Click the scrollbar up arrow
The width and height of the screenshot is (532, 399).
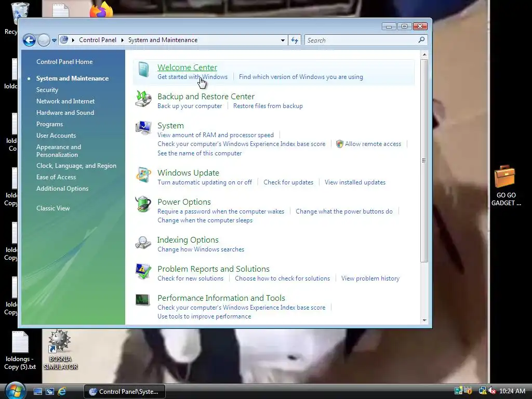[424, 55]
